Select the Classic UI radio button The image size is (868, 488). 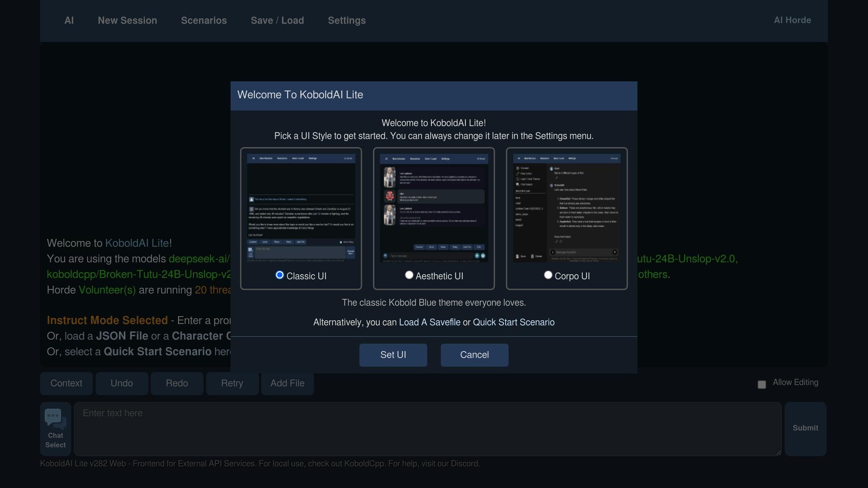(279, 275)
